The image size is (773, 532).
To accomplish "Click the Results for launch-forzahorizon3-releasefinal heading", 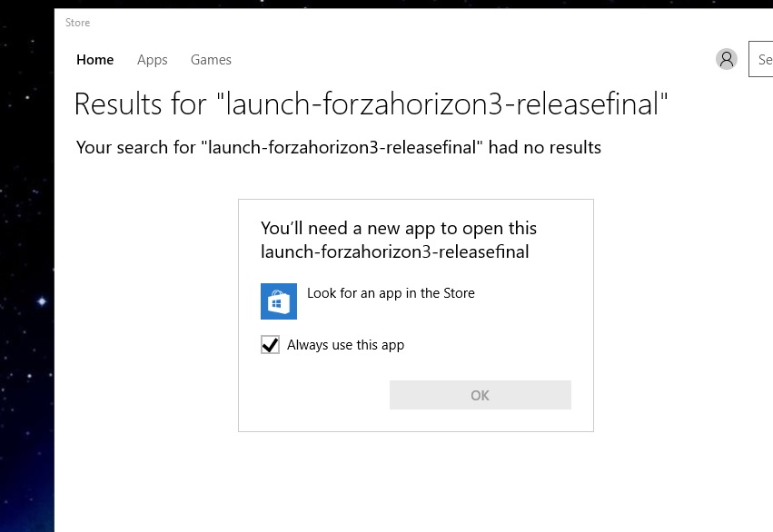I will (x=371, y=103).
